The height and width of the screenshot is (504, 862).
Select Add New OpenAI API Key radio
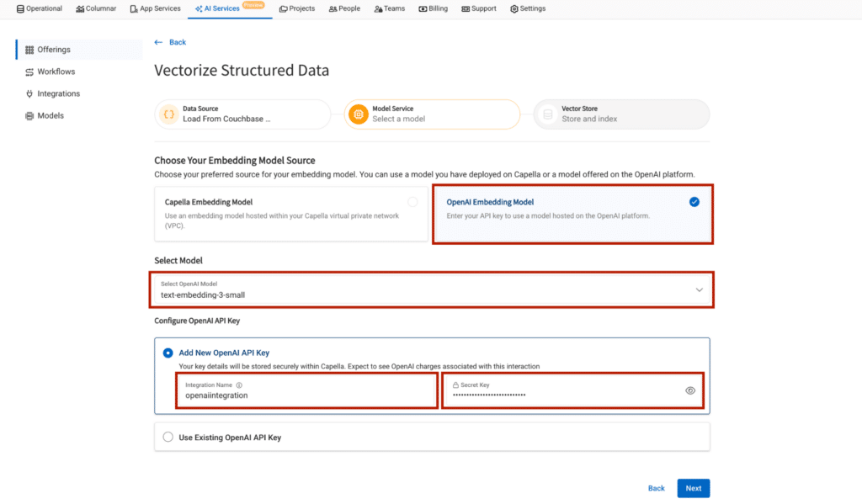click(168, 353)
